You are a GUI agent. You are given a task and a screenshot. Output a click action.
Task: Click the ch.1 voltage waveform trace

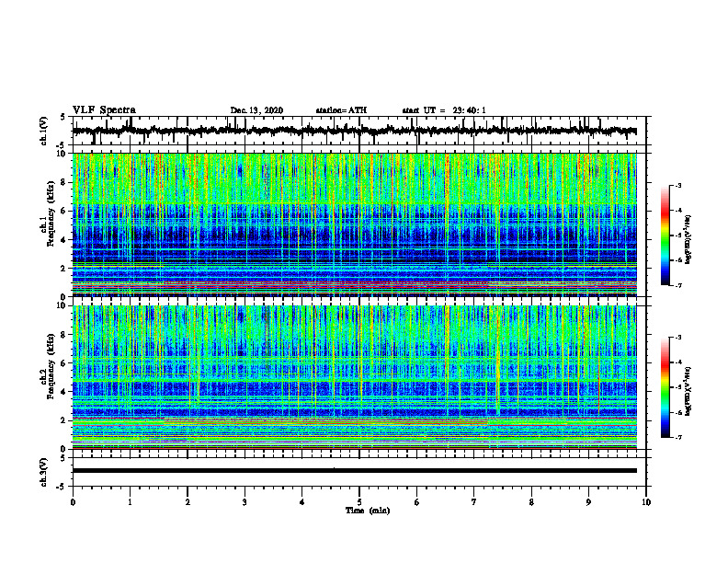pos(354,131)
